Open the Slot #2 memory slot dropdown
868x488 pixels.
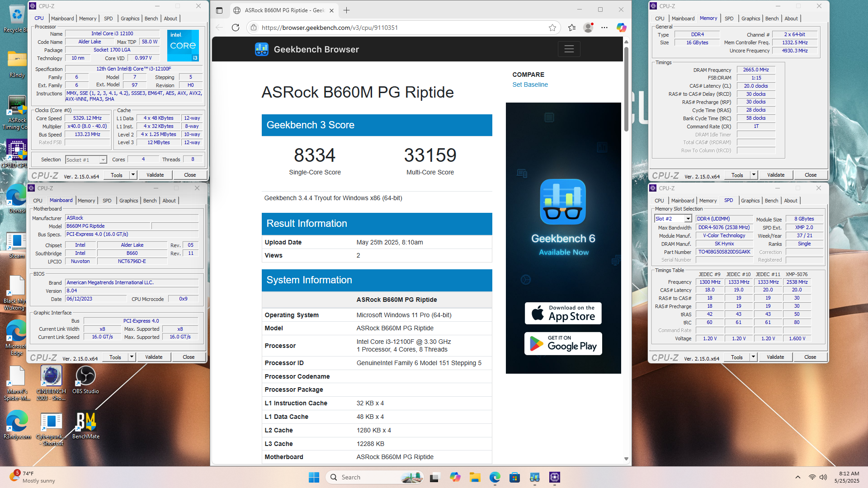click(x=673, y=219)
